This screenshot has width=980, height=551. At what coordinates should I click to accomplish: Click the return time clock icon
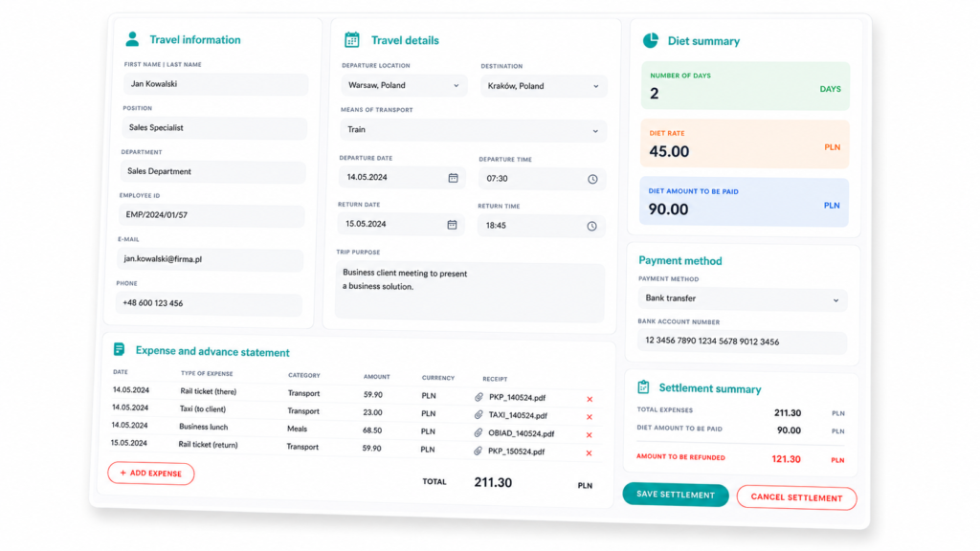tap(591, 226)
